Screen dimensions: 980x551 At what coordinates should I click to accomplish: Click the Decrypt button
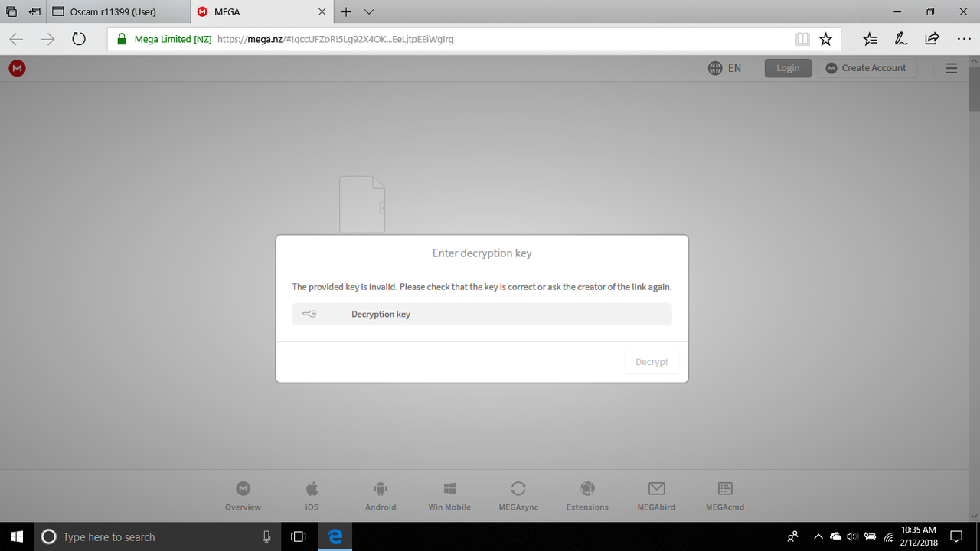652,362
